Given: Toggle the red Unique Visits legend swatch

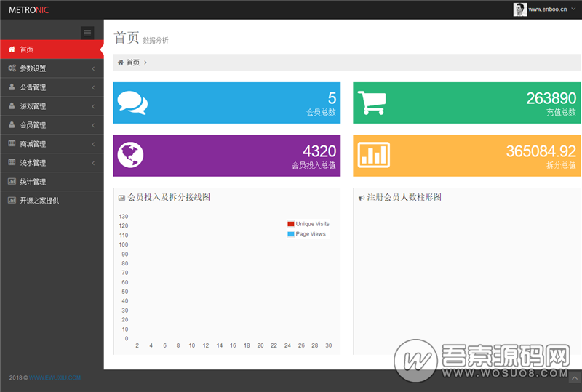Looking at the screenshot, I should click(291, 224).
